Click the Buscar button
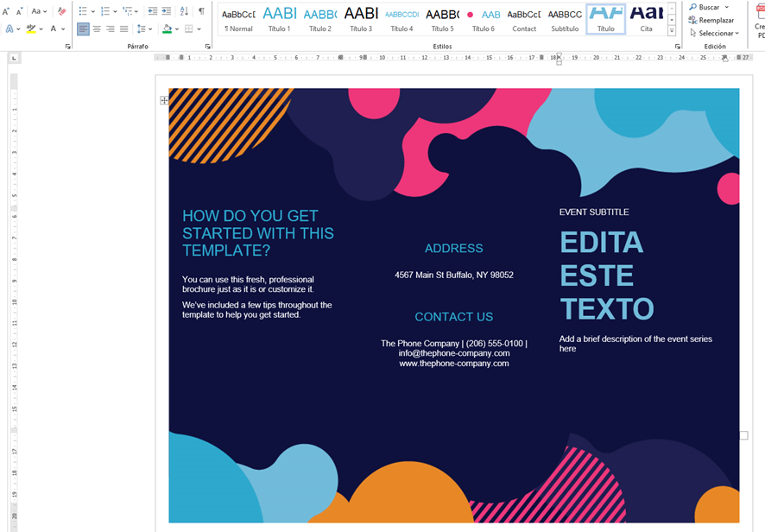 pyautogui.click(x=705, y=7)
